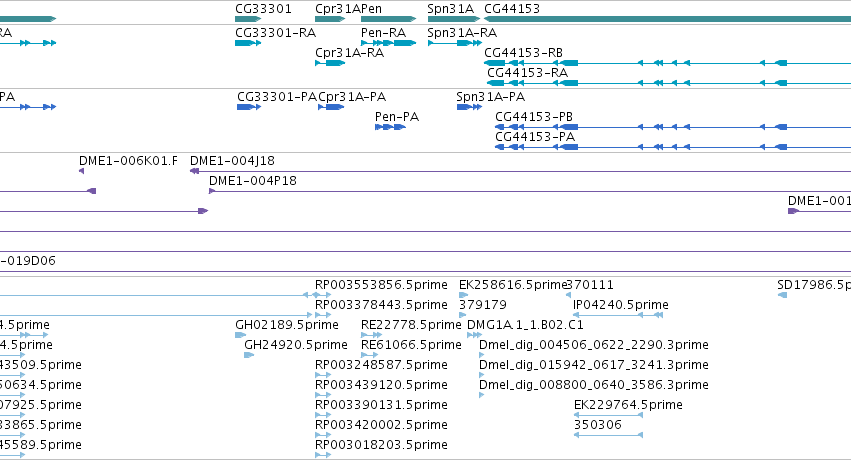Click the Spn31A-RA transcript glyph beneath its label
The width and height of the screenshot is (851, 460).
[x=455, y=43]
